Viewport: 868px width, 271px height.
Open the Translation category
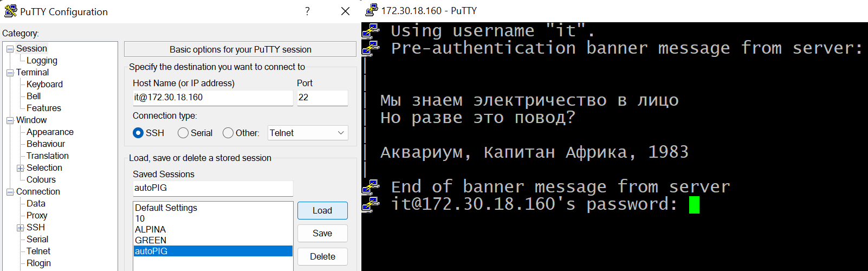tap(48, 156)
